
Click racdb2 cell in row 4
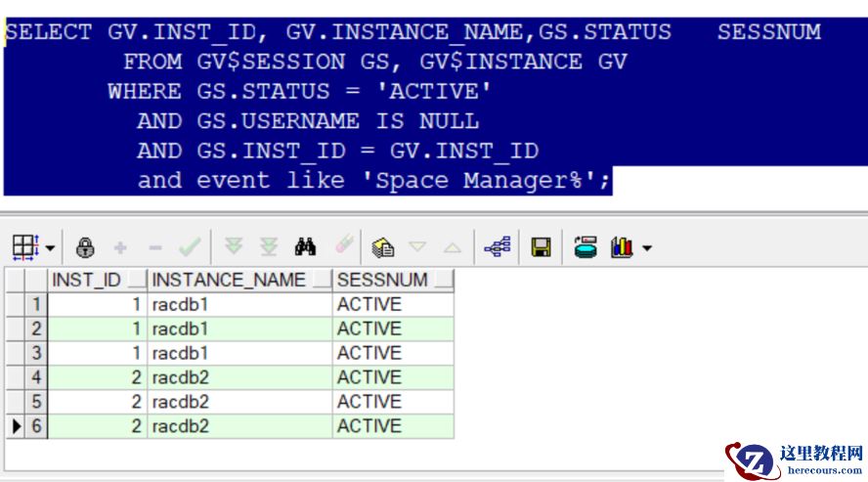click(239, 377)
